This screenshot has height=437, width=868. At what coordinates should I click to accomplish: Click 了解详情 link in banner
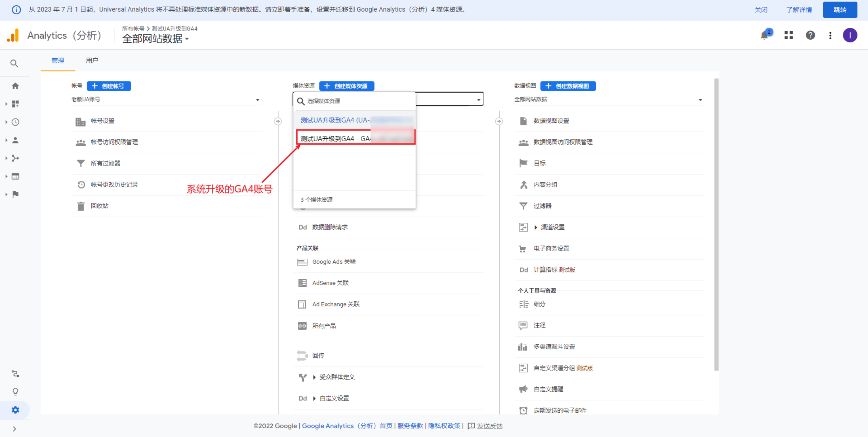tap(799, 10)
